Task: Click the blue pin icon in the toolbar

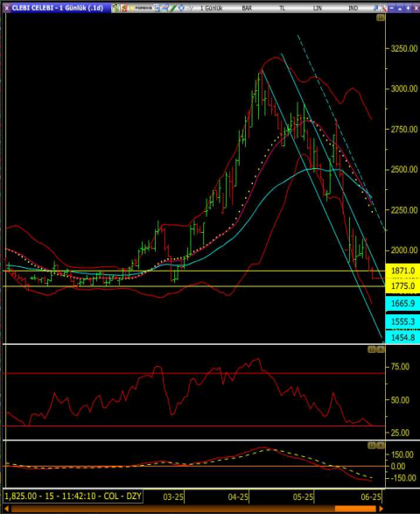Action: pyautogui.click(x=375, y=8)
